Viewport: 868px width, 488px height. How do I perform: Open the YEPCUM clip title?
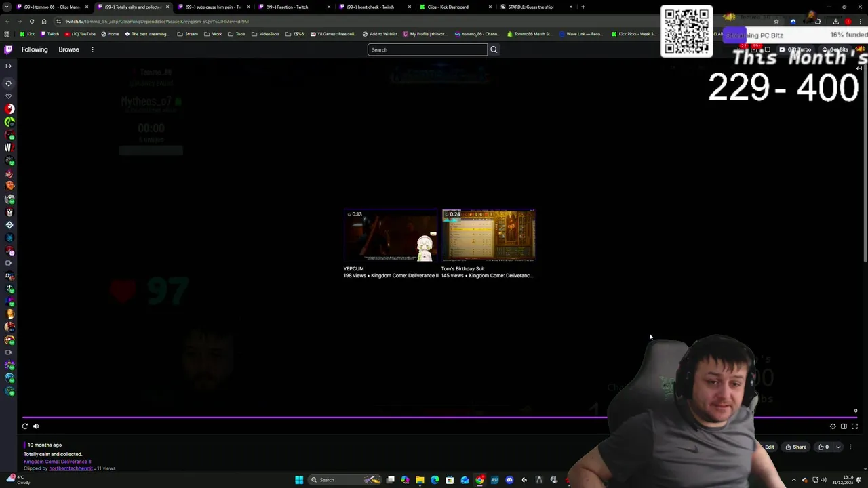(x=353, y=268)
